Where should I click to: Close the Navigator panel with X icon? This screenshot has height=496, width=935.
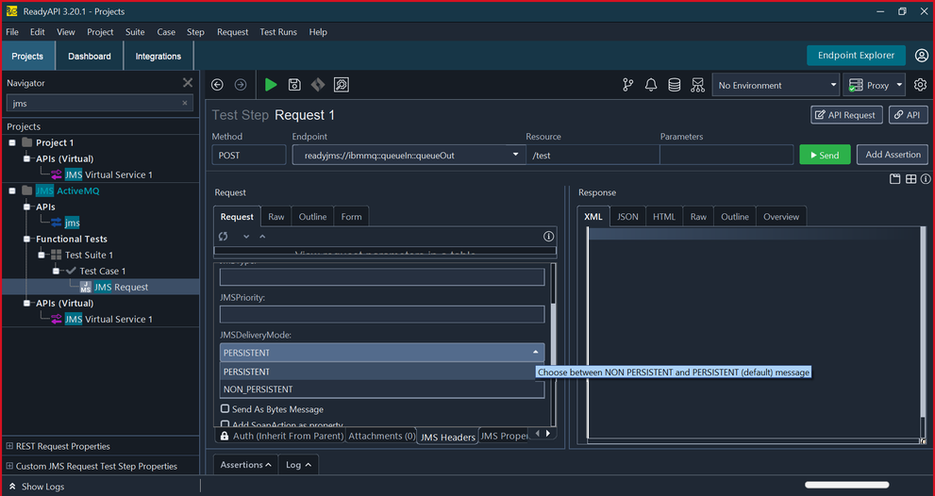(187, 83)
